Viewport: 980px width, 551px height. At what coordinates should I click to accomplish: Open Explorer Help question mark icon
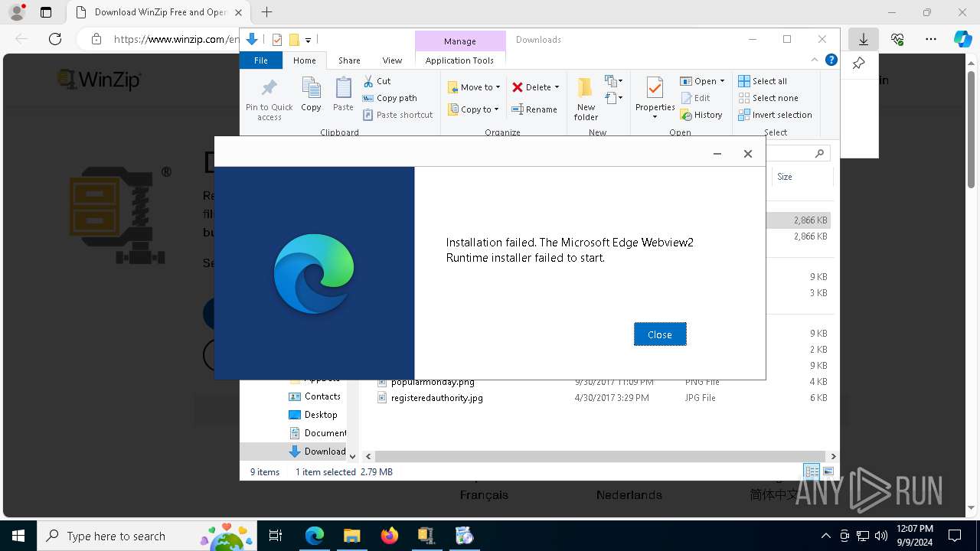click(831, 60)
